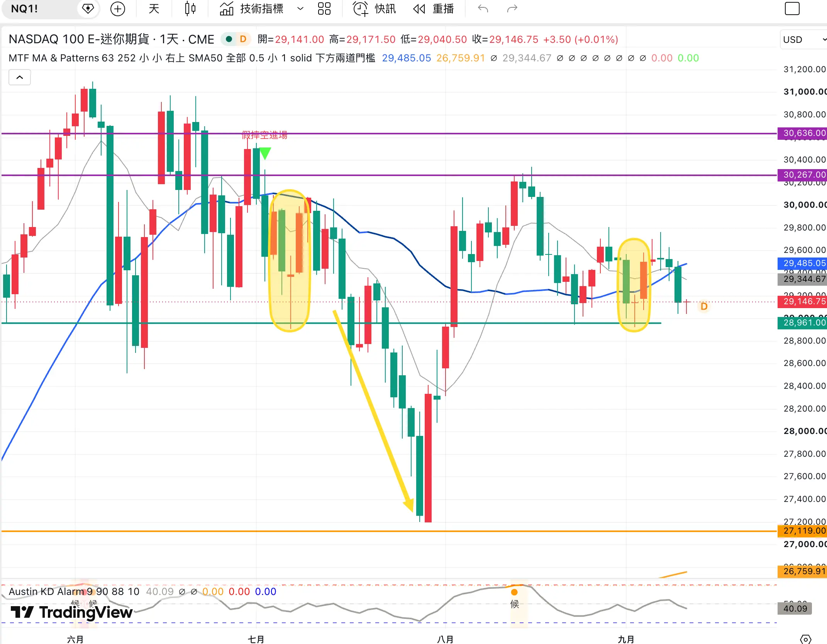
Task: Undo the last chart action
Action: pyautogui.click(x=483, y=8)
